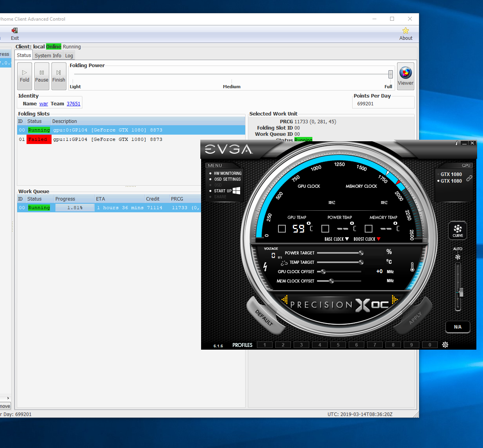Click the UTC timestamp in the status bar
The height and width of the screenshot is (448, 483).
coord(360,414)
